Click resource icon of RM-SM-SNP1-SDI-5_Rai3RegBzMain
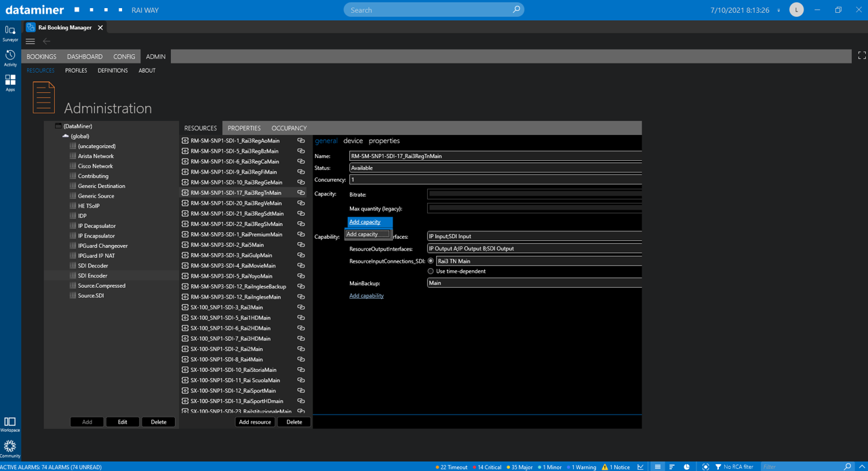The image size is (868, 471). [x=185, y=151]
